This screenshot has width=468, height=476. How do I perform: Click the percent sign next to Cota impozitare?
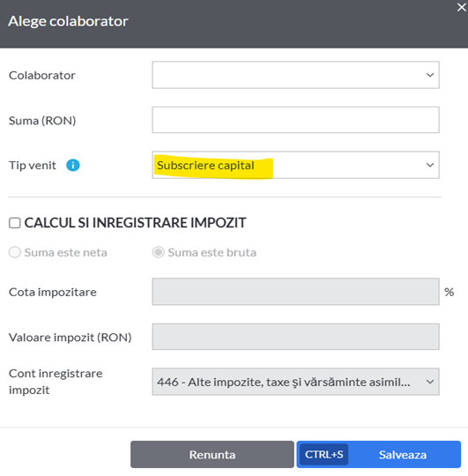[x=449, y=292]
